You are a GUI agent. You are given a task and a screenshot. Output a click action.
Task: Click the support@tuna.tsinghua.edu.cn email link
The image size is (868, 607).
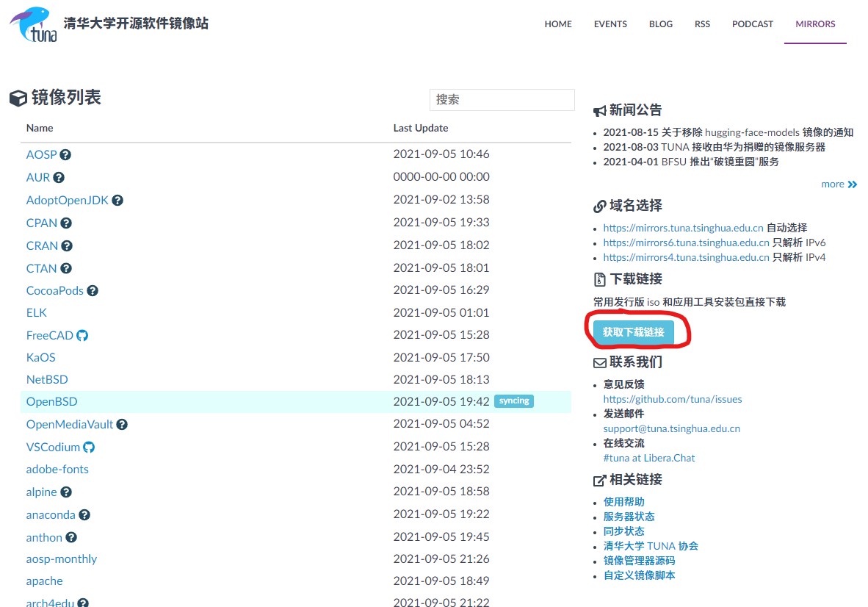pos(671,428)
